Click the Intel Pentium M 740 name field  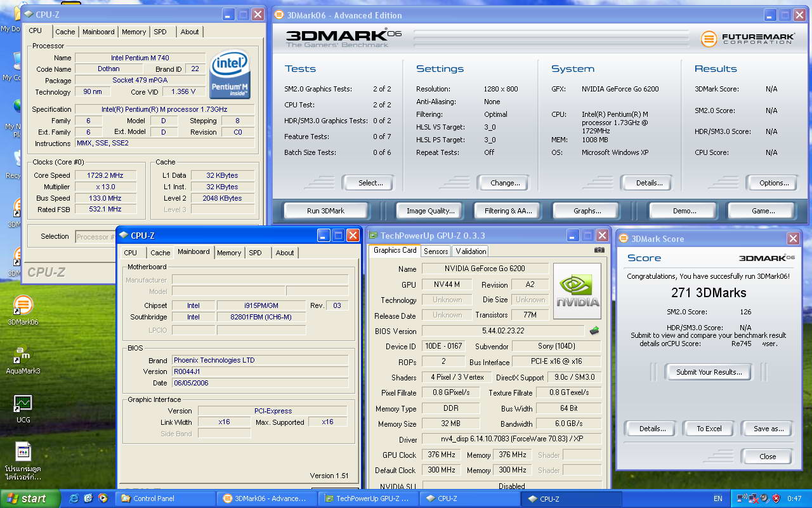pyautogui.click(x=140, y=58)
